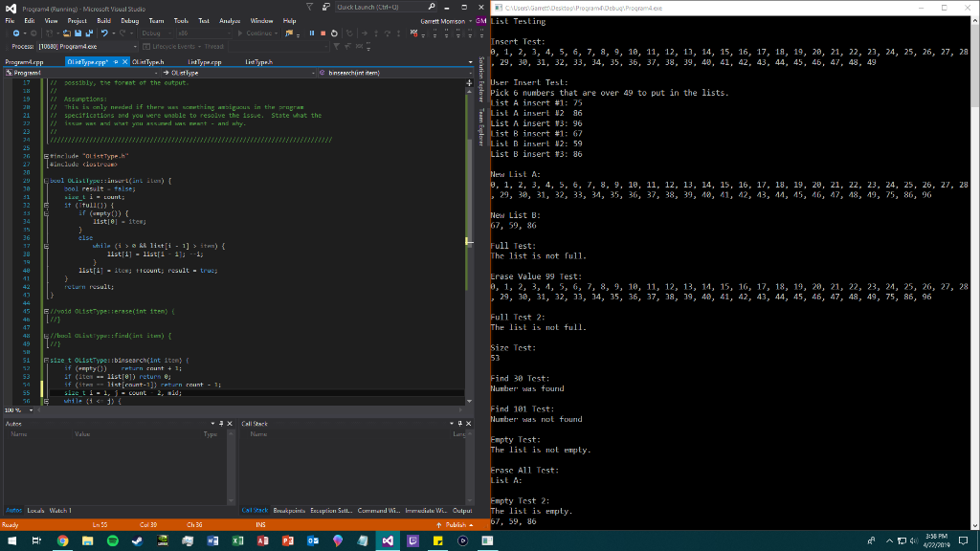Screen dimensions: 980x551
Task: Open the Solution Explorer side tab
Action: [x=481, y=79]
